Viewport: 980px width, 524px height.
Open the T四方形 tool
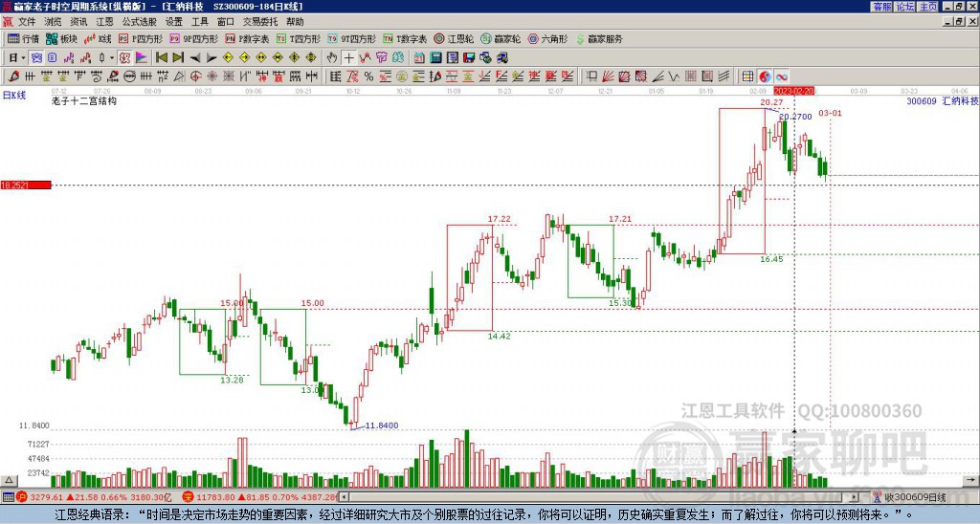pyautogui.click(x=299, y=38)
